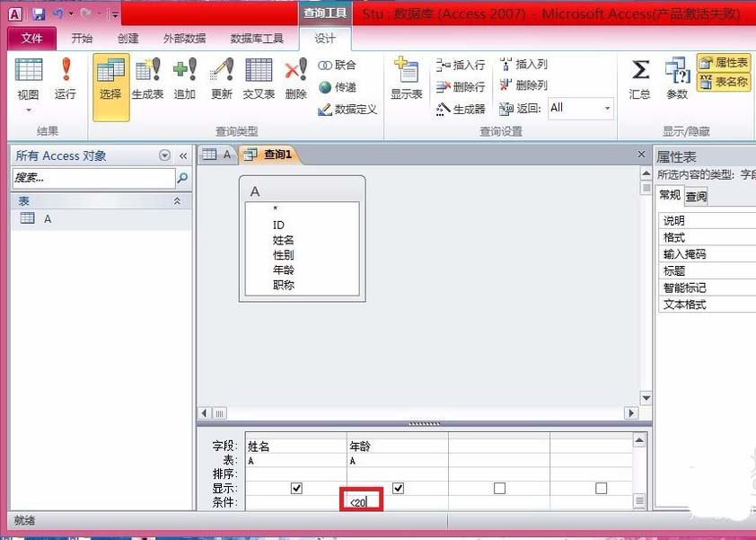
Task: Select the asterisk all-fields entry in table A
Action: click(x=276, y=209)
